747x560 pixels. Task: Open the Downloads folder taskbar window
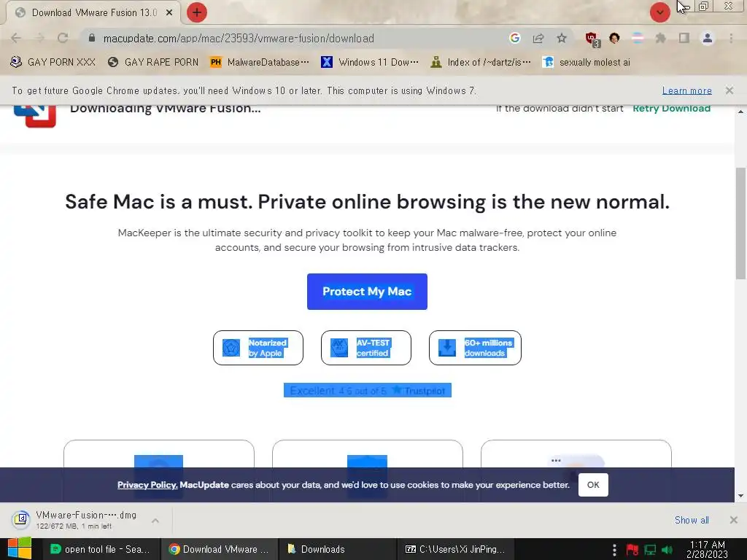point(337,549)
